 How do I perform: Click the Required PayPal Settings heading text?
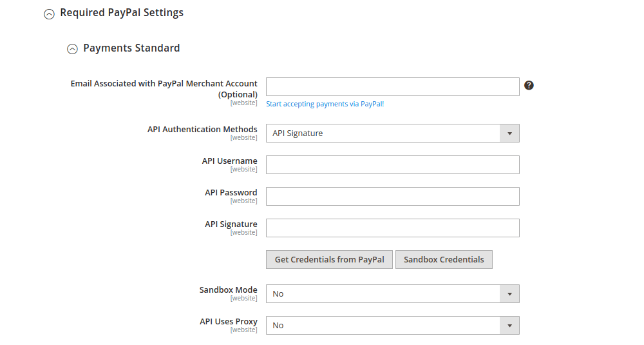click(122, 13)
